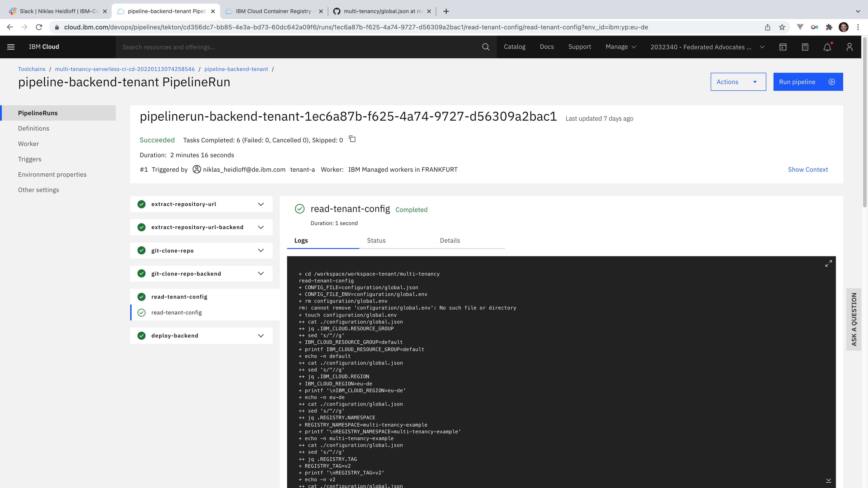
Task: Maximize the log viewer with expand icon
Action: (829, 263)
